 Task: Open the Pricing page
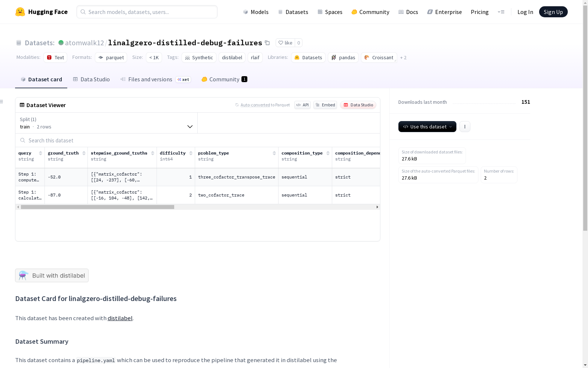tap(480, 12)
